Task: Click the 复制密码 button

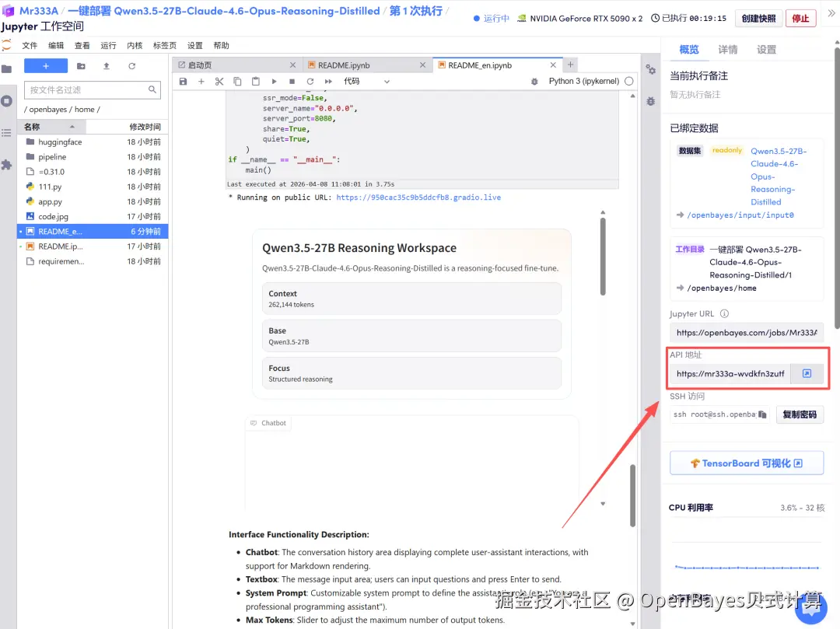Action: (x=800, y=415)
